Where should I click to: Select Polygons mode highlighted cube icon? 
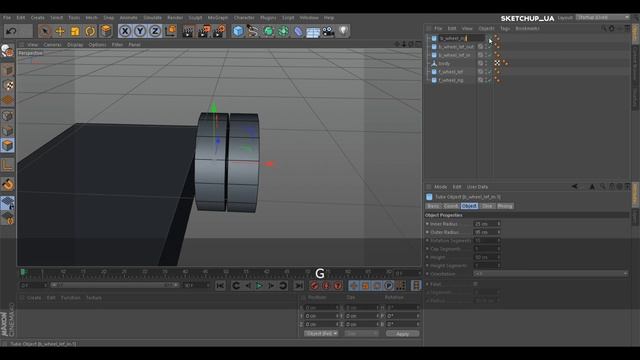click(7, 146)
